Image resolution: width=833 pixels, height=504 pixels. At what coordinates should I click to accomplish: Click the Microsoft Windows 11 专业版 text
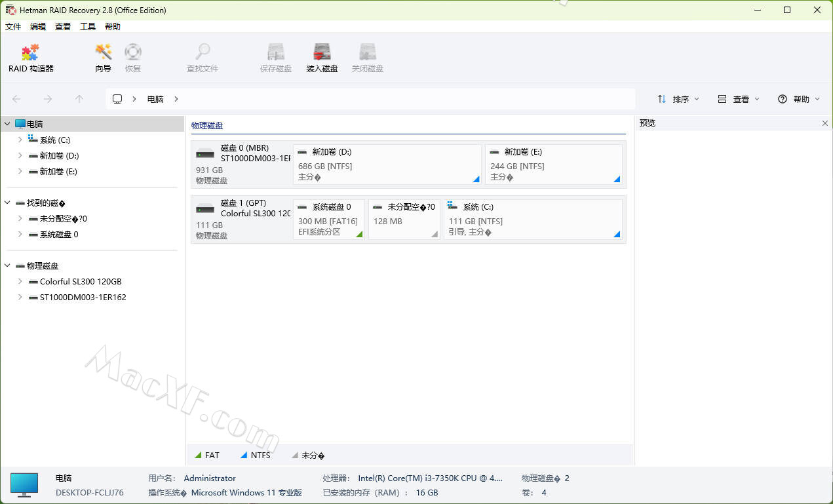tap(246, 493)
